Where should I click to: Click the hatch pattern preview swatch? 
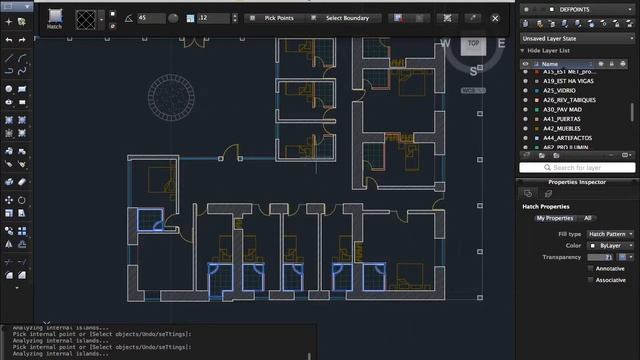[x=86, y=19]
